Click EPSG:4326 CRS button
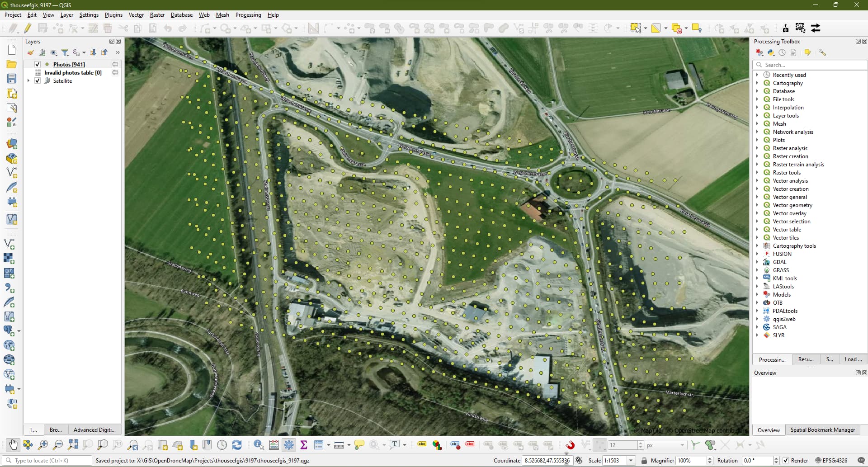 point(831,460)
